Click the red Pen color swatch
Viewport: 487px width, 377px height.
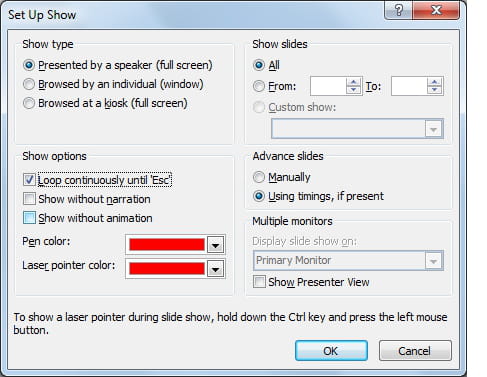[167, 245]
